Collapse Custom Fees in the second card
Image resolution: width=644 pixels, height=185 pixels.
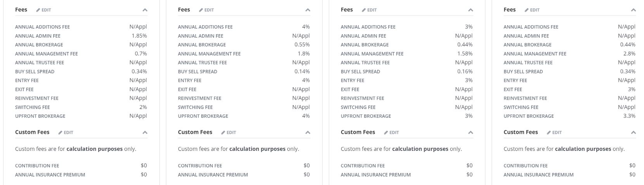(x=308, y=133)
